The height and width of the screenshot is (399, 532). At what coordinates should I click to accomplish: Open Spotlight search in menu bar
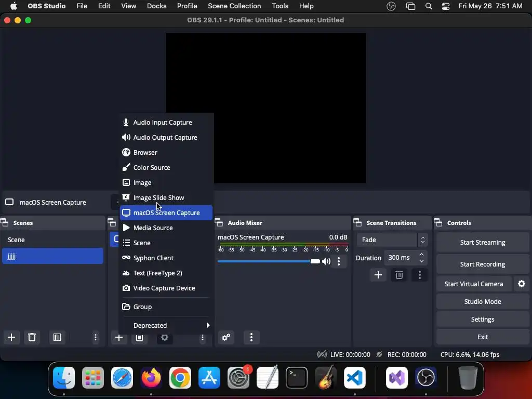pyautogui.click(x=429, y=6)
